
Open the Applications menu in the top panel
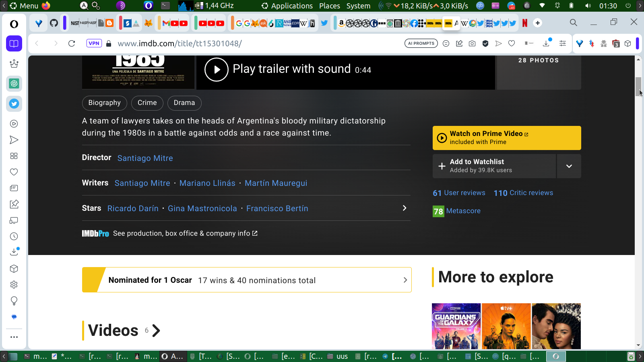[292, 6]
